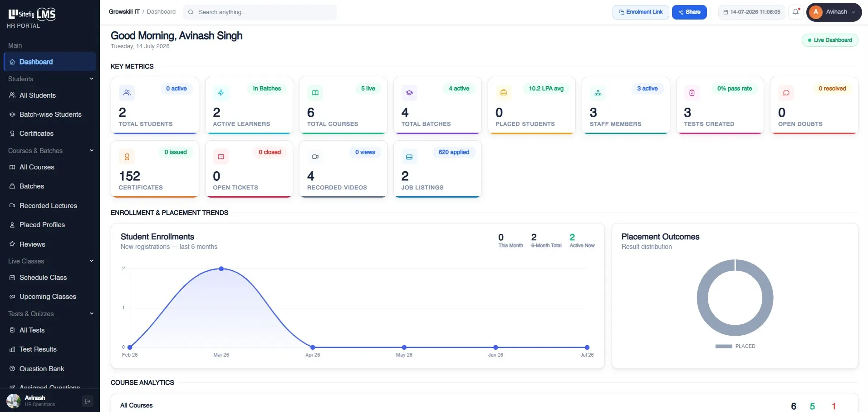This screenshot has height=412, width=868.
Task: Collapse the Courses & Batches section
Action: click(x=50, y=151)
